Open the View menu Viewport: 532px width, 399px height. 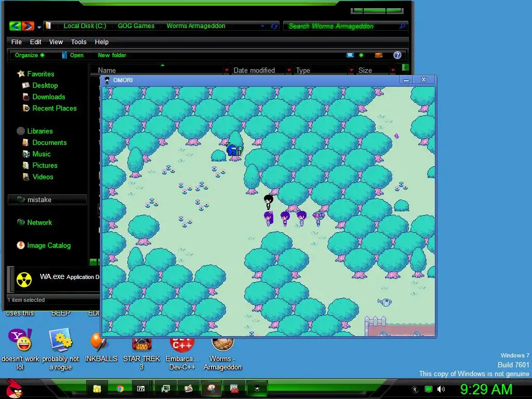click(56, 42)
